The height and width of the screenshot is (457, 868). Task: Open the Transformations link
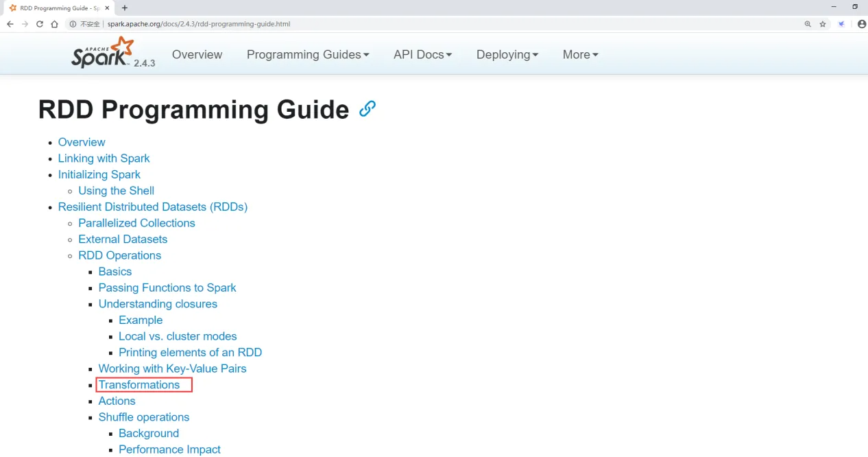tap(139, 385)
